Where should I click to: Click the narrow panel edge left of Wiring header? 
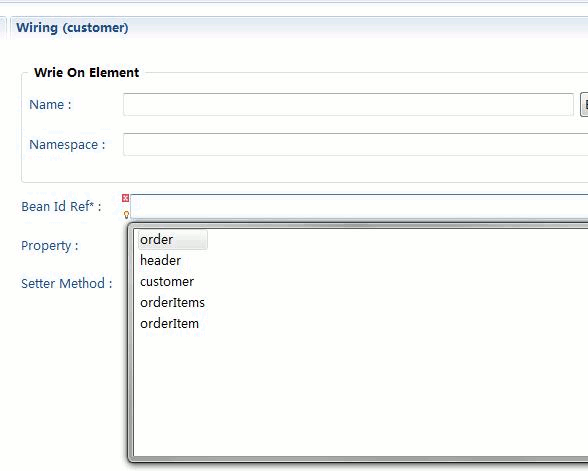[x=3, y=28]
